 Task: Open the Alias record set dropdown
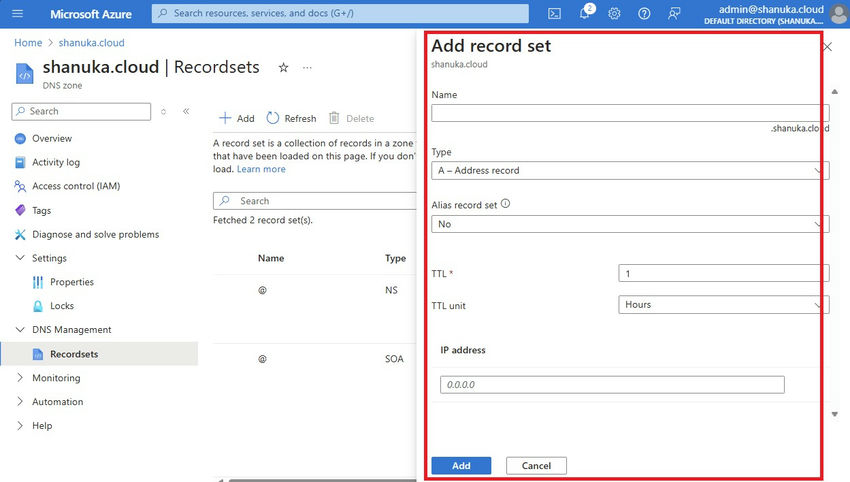[x=630, y=224]
